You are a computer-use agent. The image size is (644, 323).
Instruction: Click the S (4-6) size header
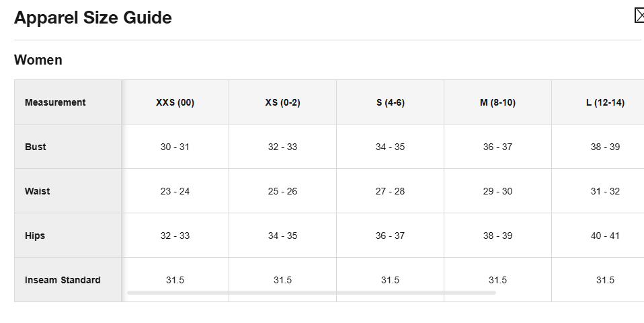point(390,103)
